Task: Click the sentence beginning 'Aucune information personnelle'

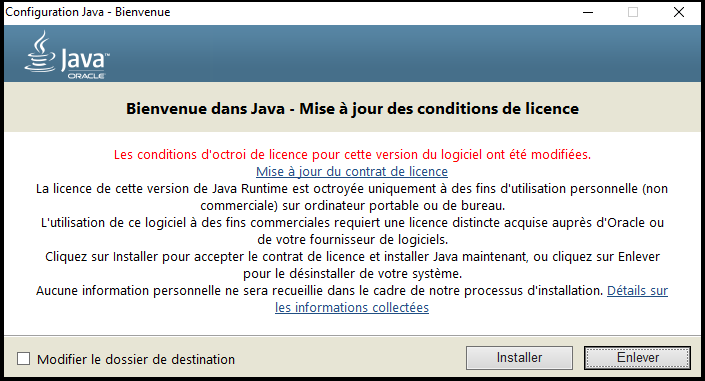Action: coord(319,291)
